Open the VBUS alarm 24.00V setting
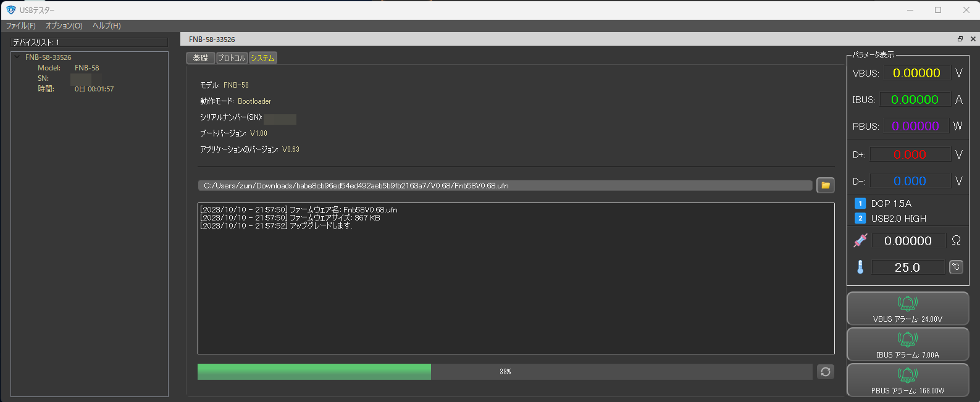The width and height of the screenshot is (980, 402). tap(907, 309)
